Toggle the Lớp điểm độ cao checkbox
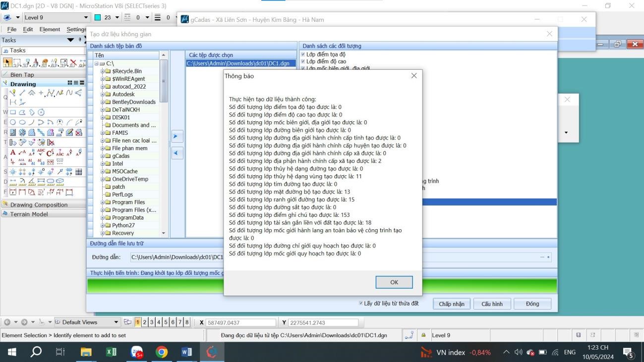 [303, 61]
